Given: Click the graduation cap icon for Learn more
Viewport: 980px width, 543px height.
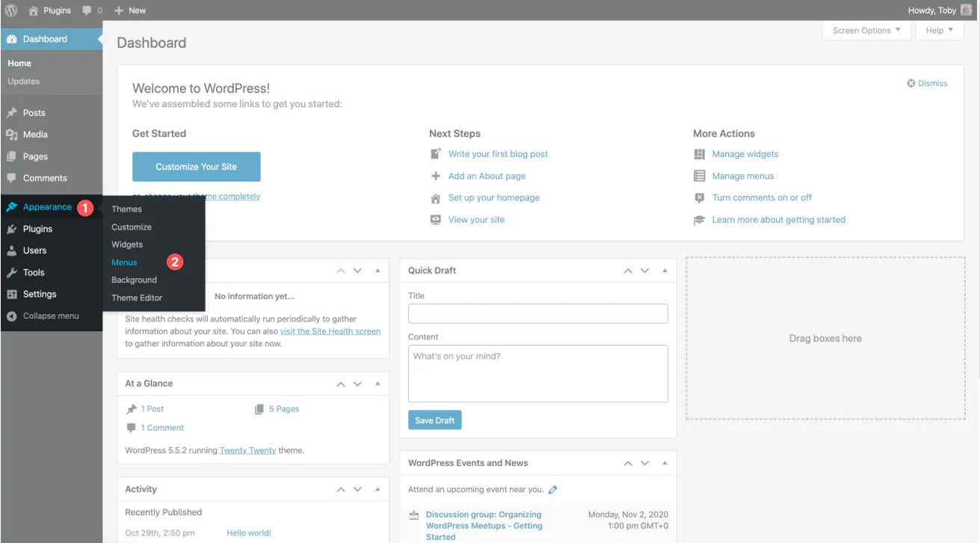Looking at the screenshot, I should point(700,220).
